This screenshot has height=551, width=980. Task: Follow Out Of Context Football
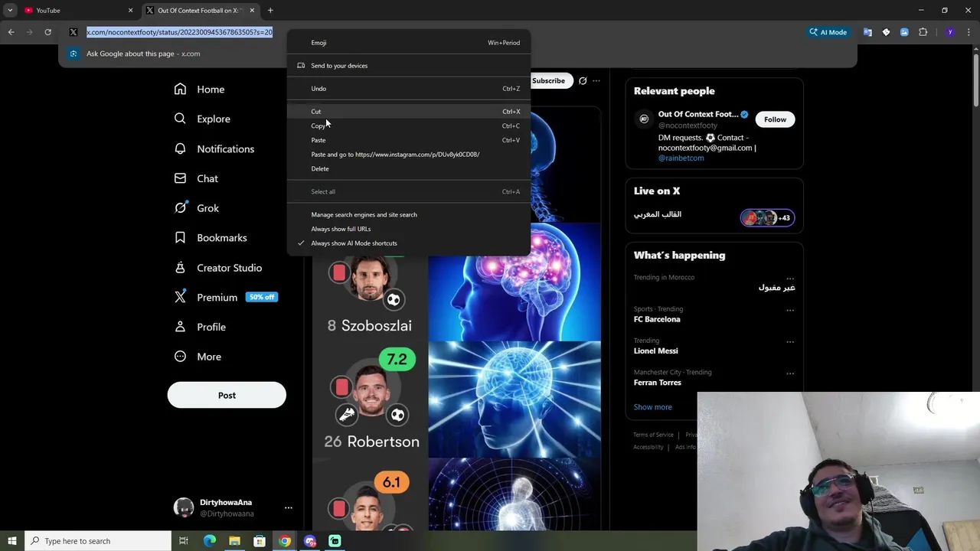click(x=775, y=119)
